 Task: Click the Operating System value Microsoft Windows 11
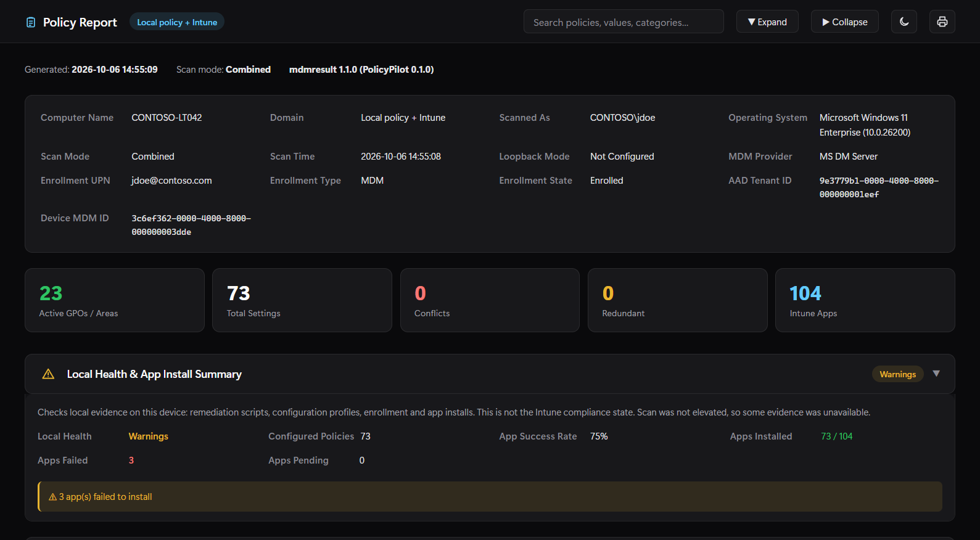click(x=865, y=125)
